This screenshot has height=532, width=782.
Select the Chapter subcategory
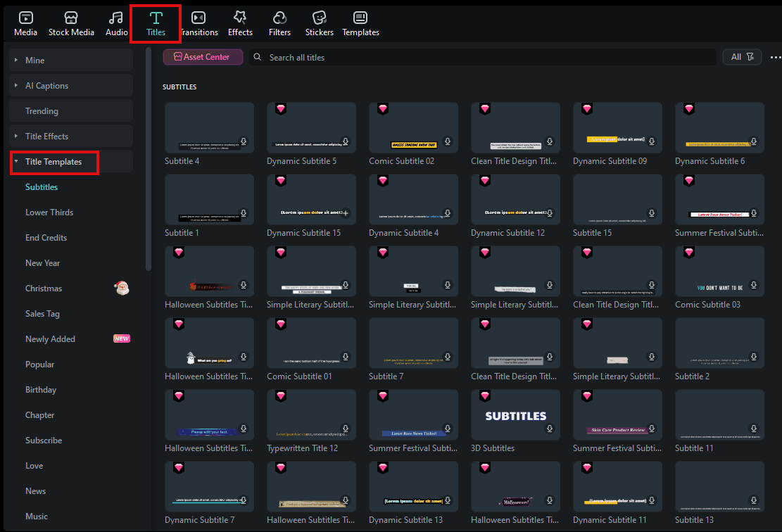[39, 415]
